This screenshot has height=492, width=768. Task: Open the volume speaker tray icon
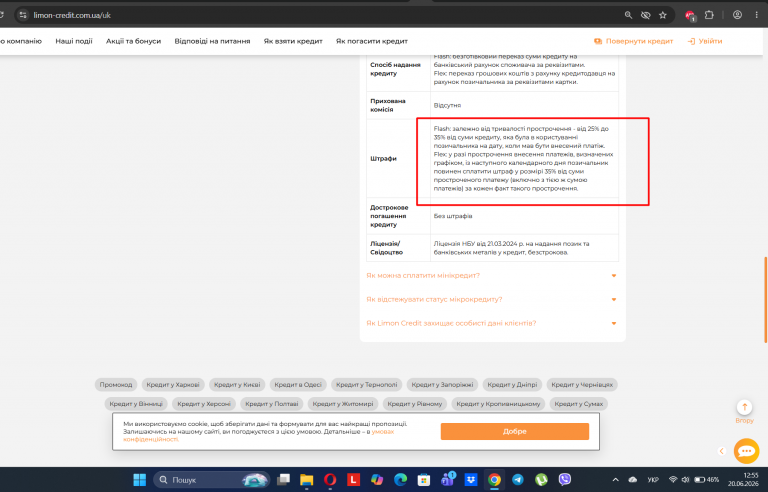tap(685, 480)
